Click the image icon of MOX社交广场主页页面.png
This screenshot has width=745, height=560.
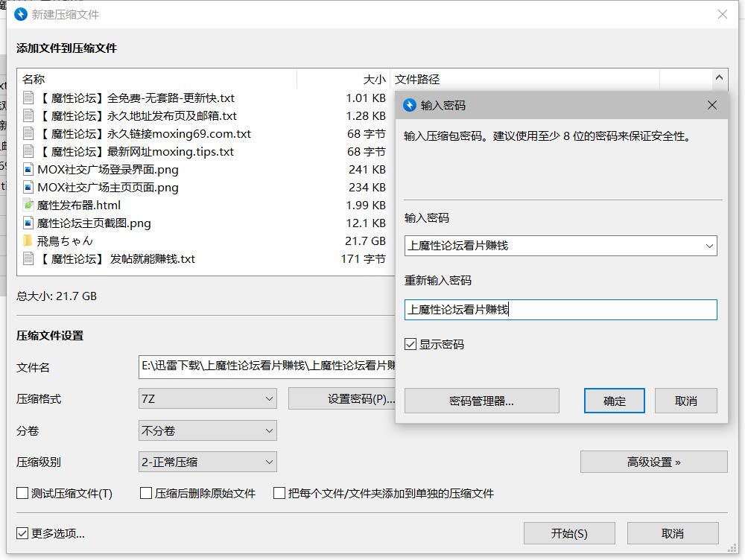point(28,187)
